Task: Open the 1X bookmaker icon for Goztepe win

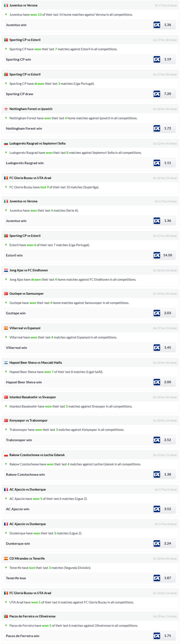Action: pos(157,313)
